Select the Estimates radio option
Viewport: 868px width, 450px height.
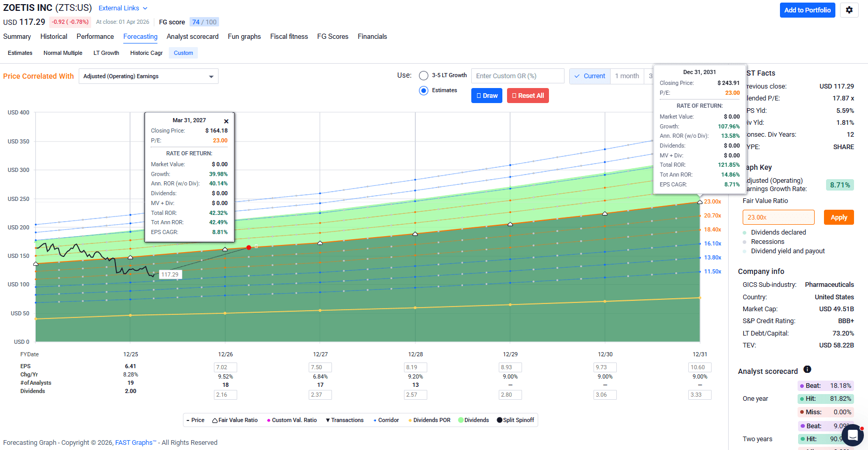pos(424,91)
